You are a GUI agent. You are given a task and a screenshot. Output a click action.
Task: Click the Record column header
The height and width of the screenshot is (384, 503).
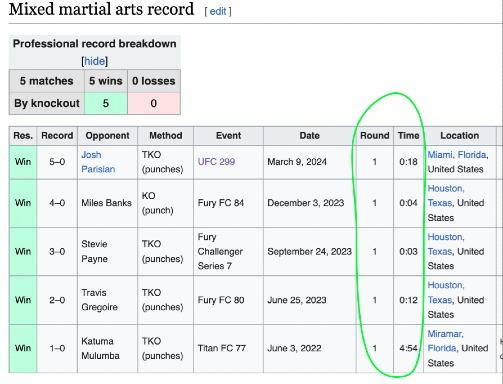click(57, 136)
